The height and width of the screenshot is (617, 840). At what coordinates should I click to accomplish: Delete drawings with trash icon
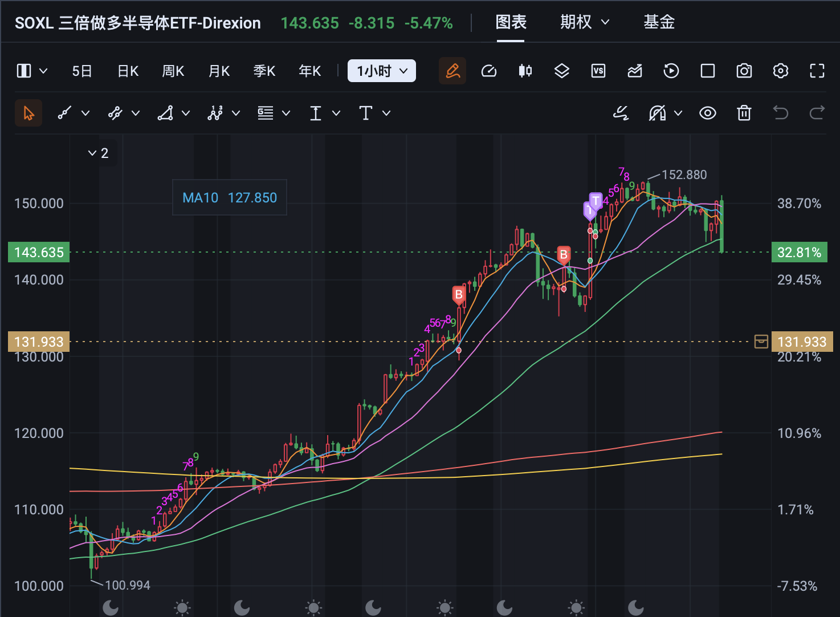[744, 113]
